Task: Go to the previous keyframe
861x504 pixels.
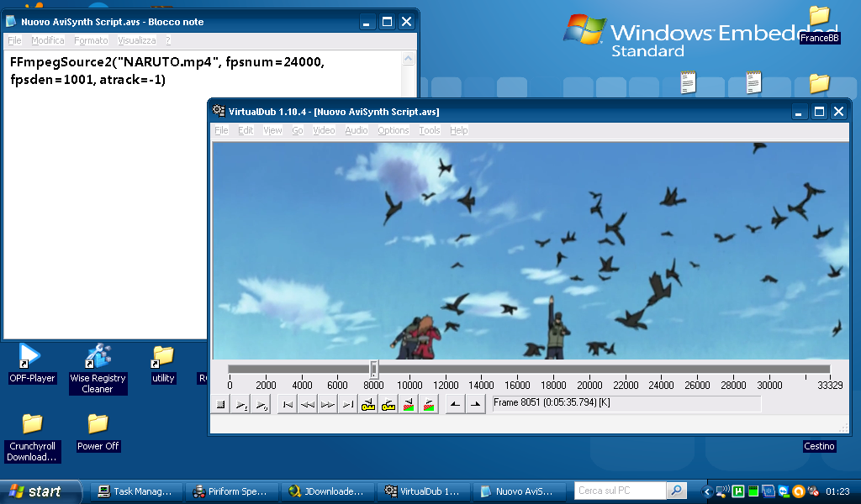Action: (x=368, y=405)
